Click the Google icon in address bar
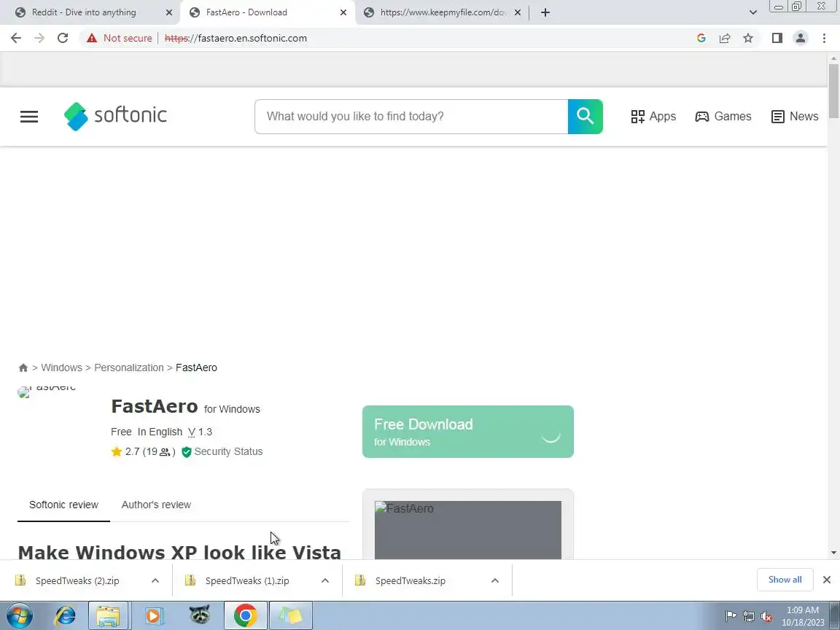This screenshot has width=840, height=630. (x=701, y=38)
